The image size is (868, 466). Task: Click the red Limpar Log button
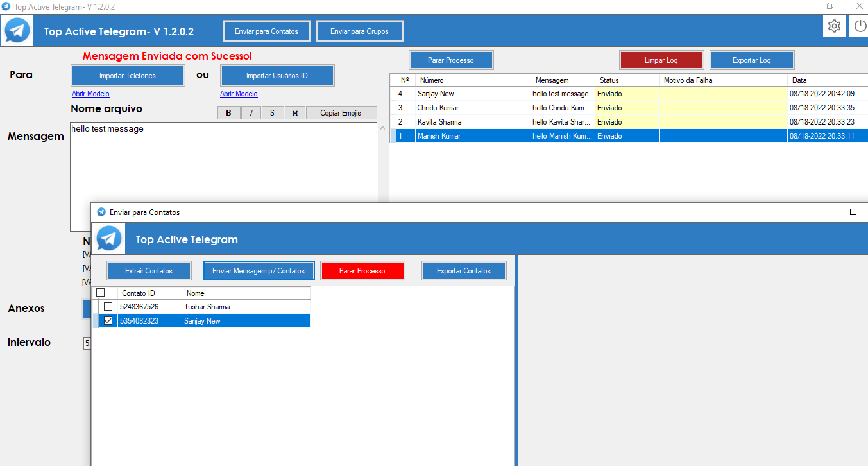point(661,60)
